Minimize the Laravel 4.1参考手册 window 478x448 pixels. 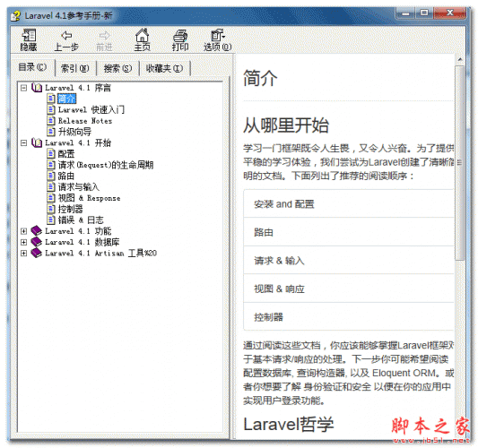[405, 13]
